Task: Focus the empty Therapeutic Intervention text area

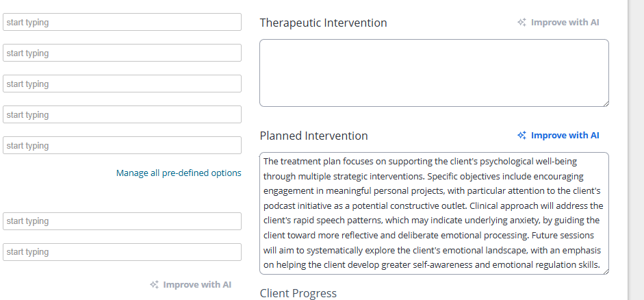Action: tap(434, 73)
